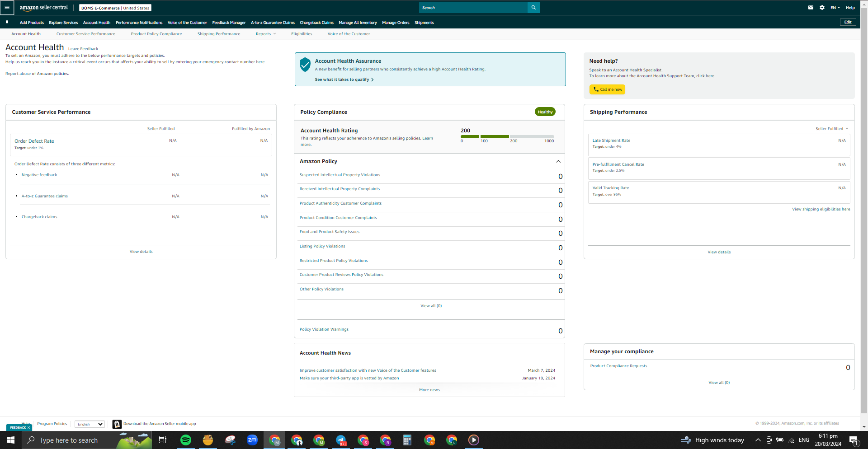Click the Meet Now camera tray icon
868x449 pixels.
[769, 440]
